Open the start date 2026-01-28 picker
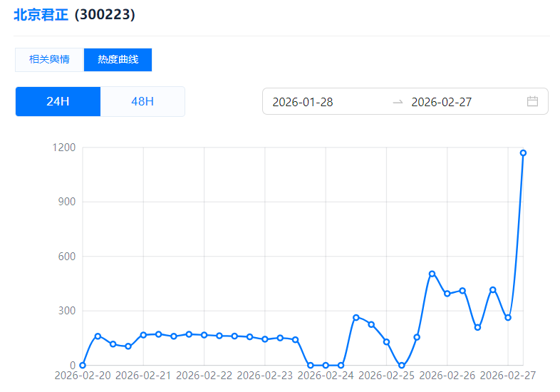Viewport: 560px width, 392px height. click(303, 102)
